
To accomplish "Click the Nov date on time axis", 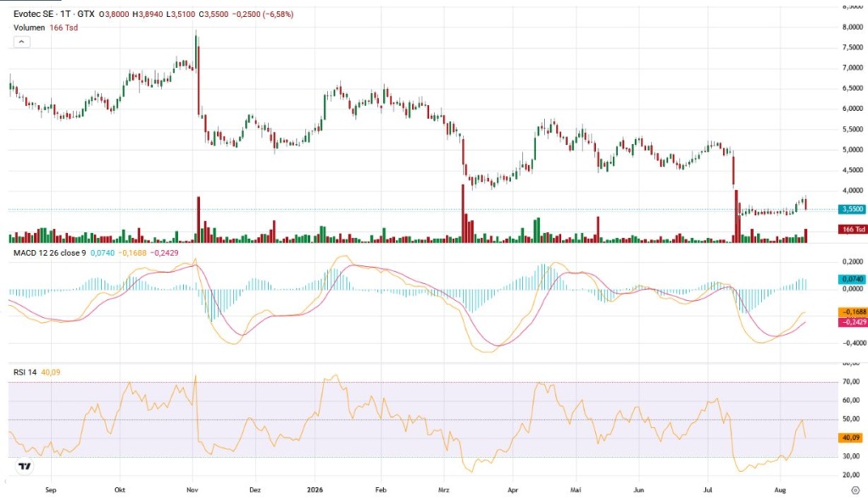I will pyautogui.click(x=192, y=490).
